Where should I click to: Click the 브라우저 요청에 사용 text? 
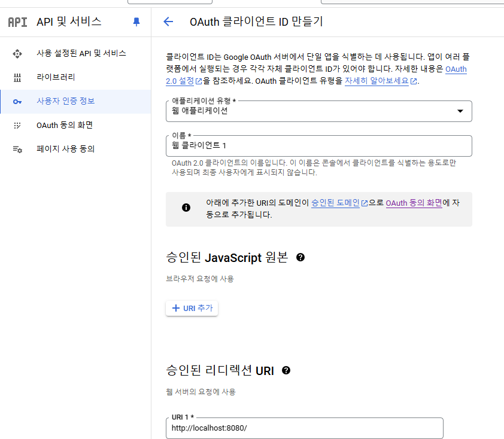tap(200, 279)
